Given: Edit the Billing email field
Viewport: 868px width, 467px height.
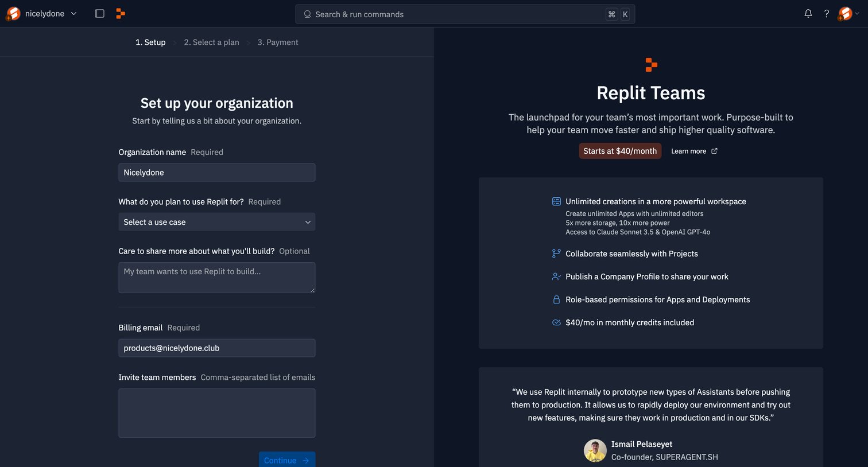Looking at the screenshot, I should click(217, 348).
